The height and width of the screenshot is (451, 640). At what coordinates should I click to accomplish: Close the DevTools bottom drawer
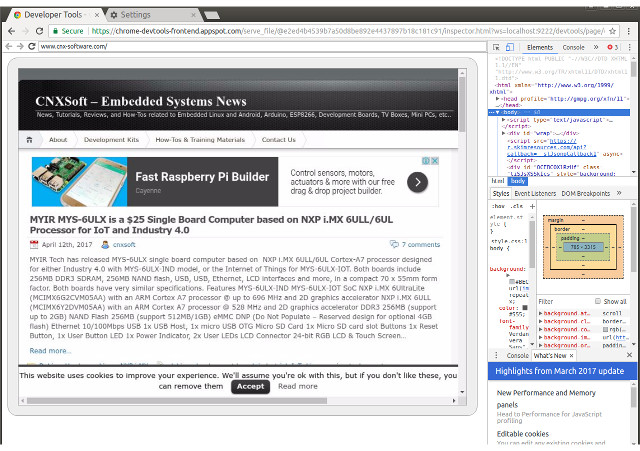(629, 355)
